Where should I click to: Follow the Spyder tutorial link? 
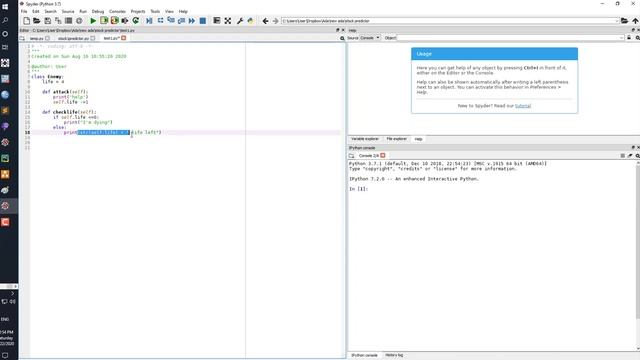click(x=523, y=106)
